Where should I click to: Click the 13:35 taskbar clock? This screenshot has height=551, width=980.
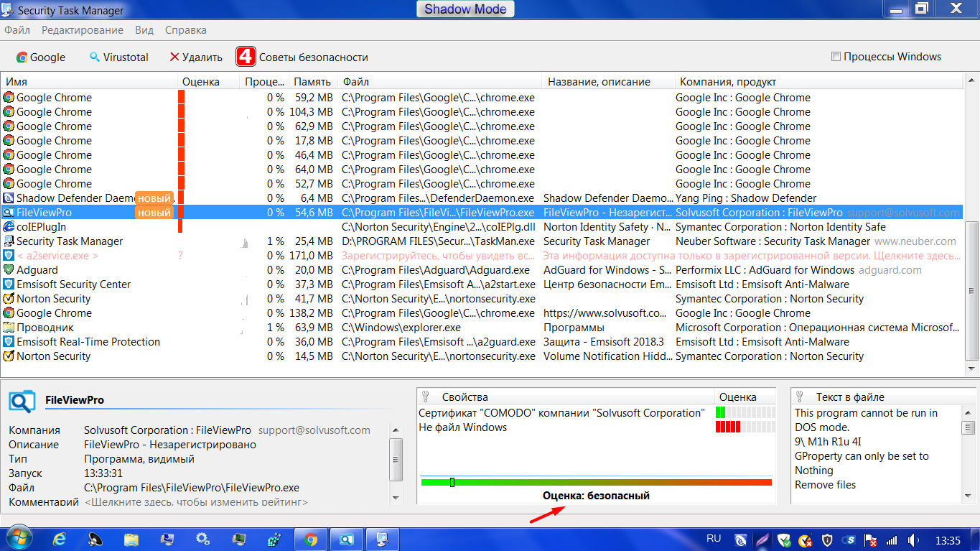pyautogui.click(x=948, y=540)
